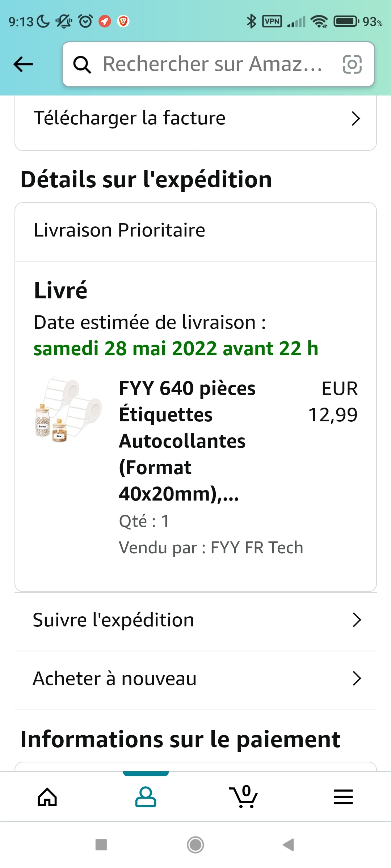Open Suivre l'expédition option
This screenshot has height=868, width=391.
114,620
